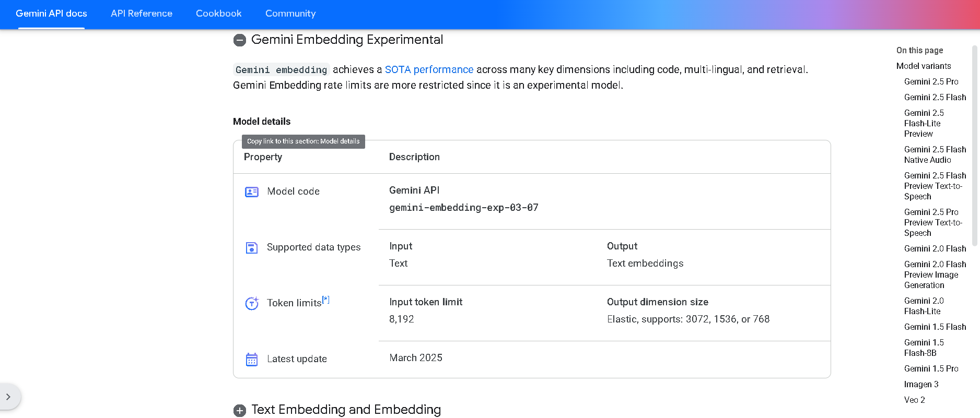Jump to Gemini 2.5 Pro in page contents

[x=931, y=81]
